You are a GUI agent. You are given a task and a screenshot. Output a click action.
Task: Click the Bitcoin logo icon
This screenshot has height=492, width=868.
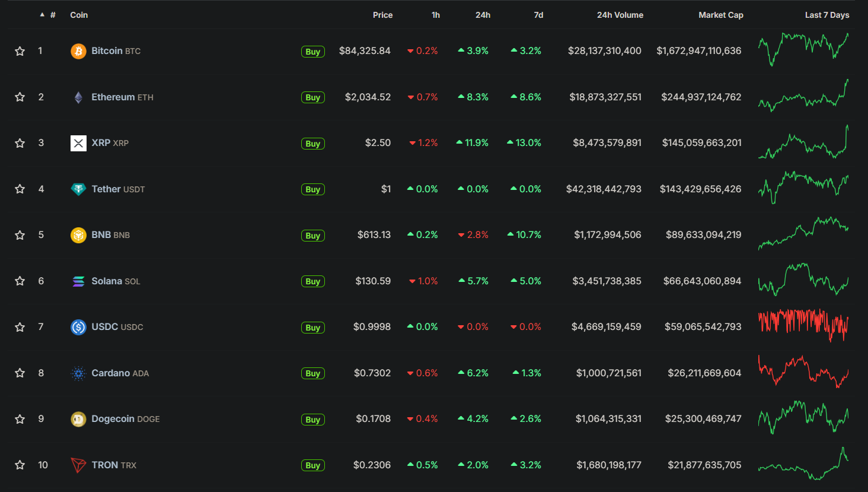click(x=78, y=51)
